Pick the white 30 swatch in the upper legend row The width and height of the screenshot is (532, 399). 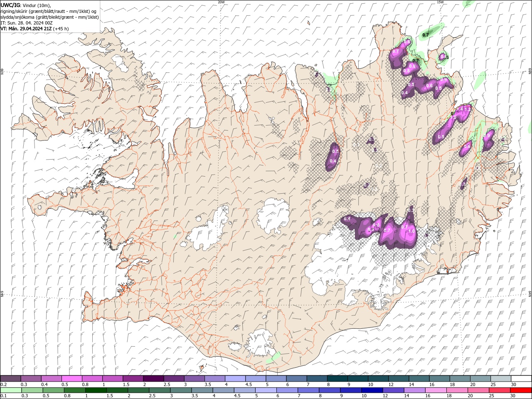pyautogui.click(x=521, y=379)
